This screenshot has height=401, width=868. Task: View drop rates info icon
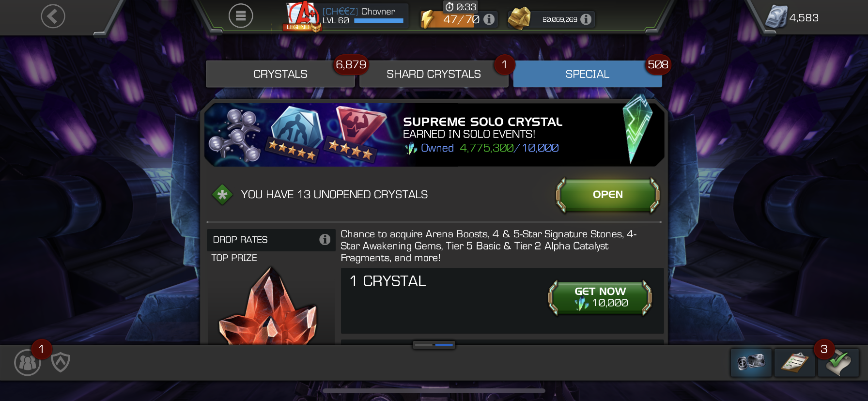[x=325, y=240]
